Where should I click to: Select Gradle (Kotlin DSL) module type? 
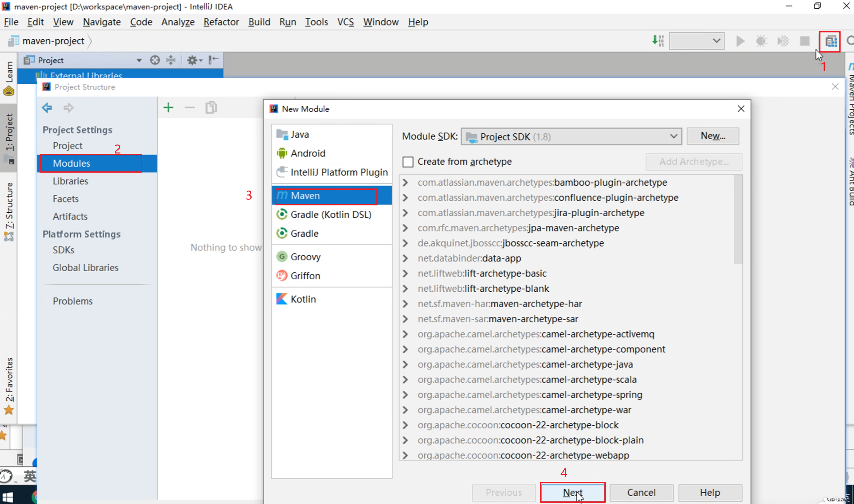point(332,215)
